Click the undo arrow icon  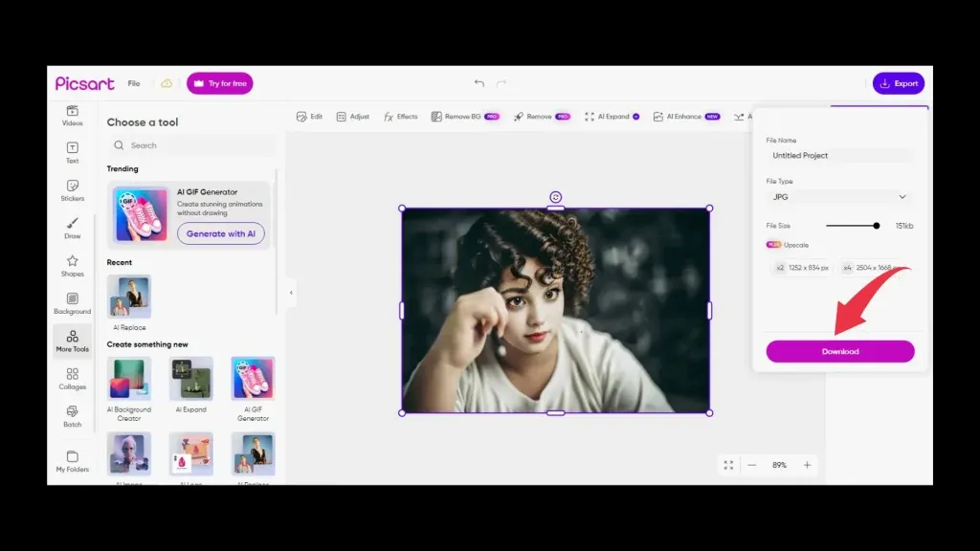pos(479,83)
